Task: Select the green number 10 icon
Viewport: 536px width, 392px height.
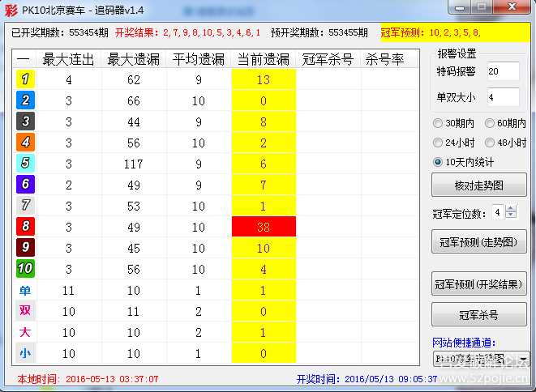Action: point(25,268)
